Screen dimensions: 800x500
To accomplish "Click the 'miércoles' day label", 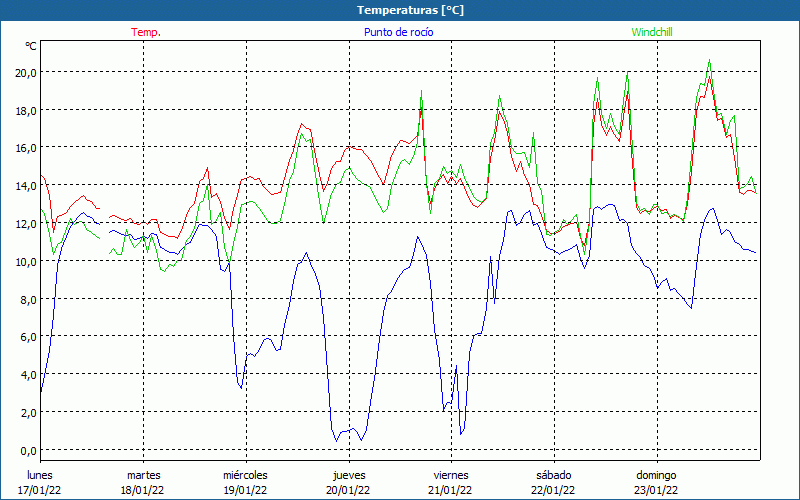I will [x=245, y=475].
